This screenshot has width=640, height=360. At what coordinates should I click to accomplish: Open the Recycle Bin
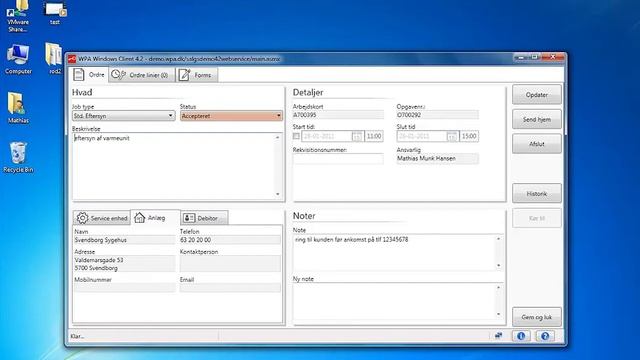(18, 158)
